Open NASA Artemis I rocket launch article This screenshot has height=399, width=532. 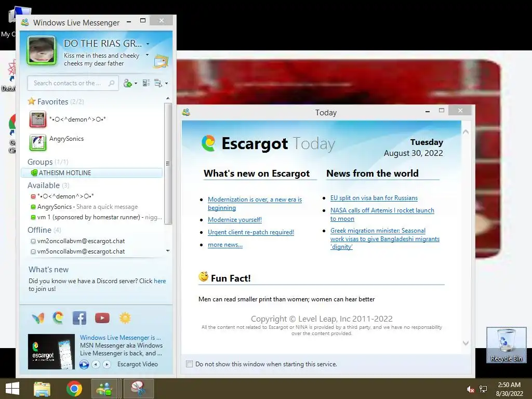382,215
